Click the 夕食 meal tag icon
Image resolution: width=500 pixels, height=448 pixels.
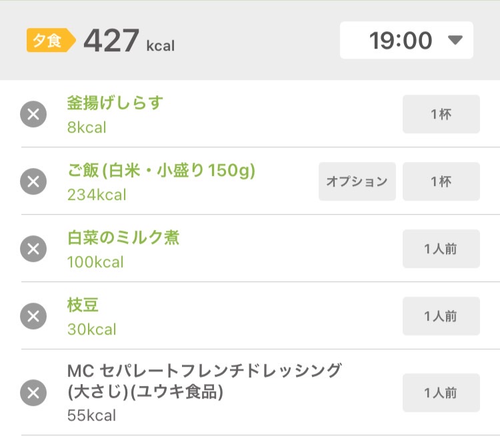click(x=51, y=40)
